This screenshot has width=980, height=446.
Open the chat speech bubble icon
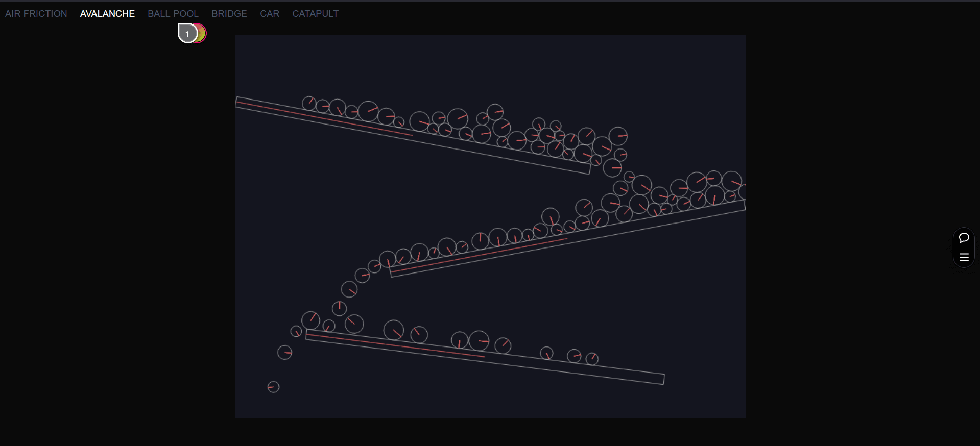click(964, 238)
